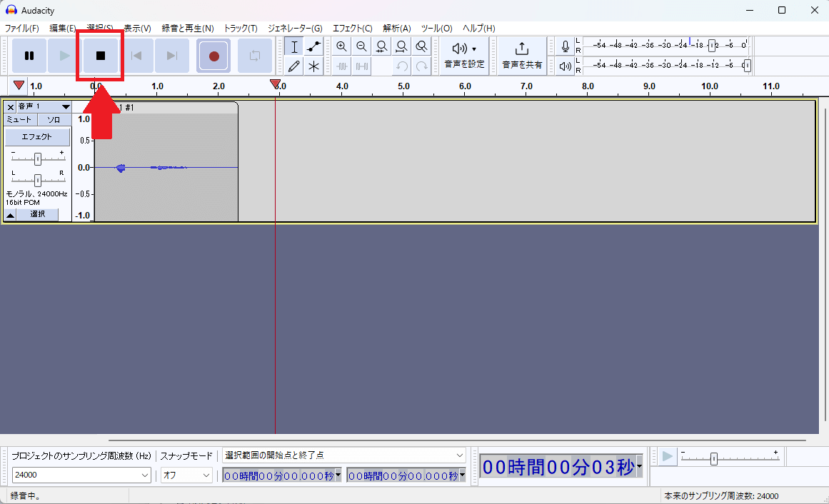Open the スナップモード dropdown set to オフ

[186, 475]
